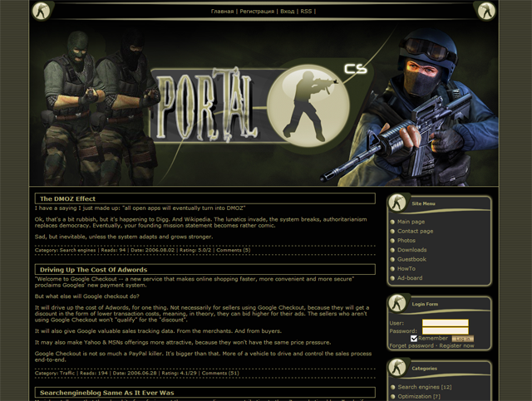Click the Categories heading text
532x401 pixels.
click(425, 369)
